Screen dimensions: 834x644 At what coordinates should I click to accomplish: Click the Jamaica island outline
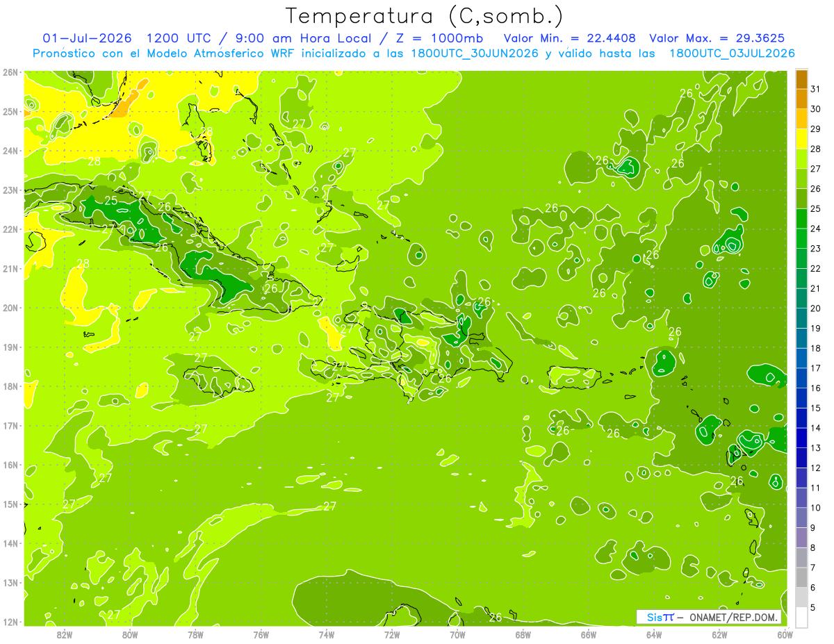pyautogui.click(x=218, y=382)
